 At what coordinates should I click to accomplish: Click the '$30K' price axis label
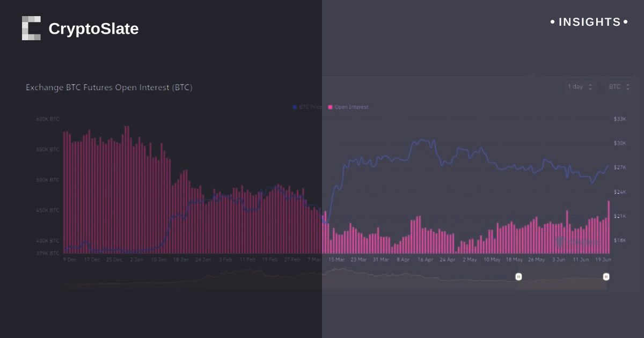[620, 143]
